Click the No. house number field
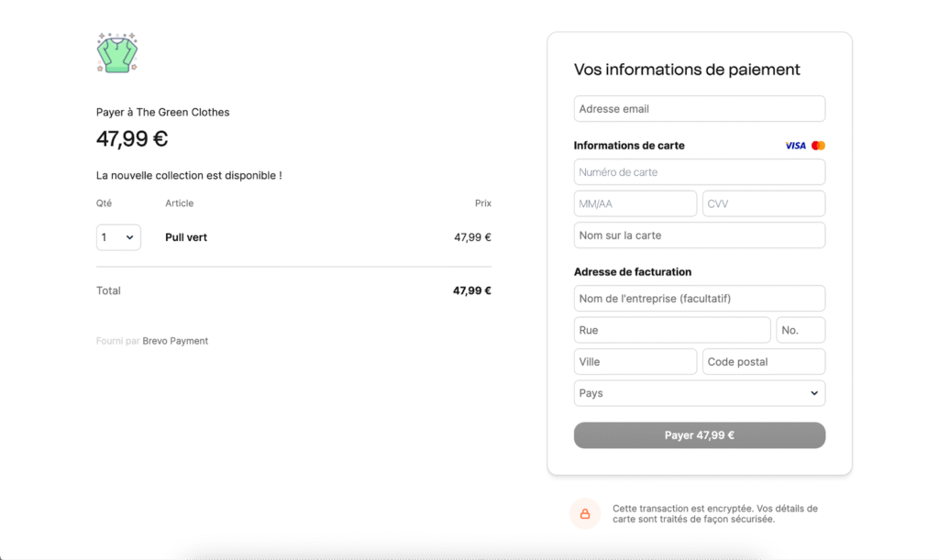This screenshot has width=939, height=560. click(x=801, y=330)
